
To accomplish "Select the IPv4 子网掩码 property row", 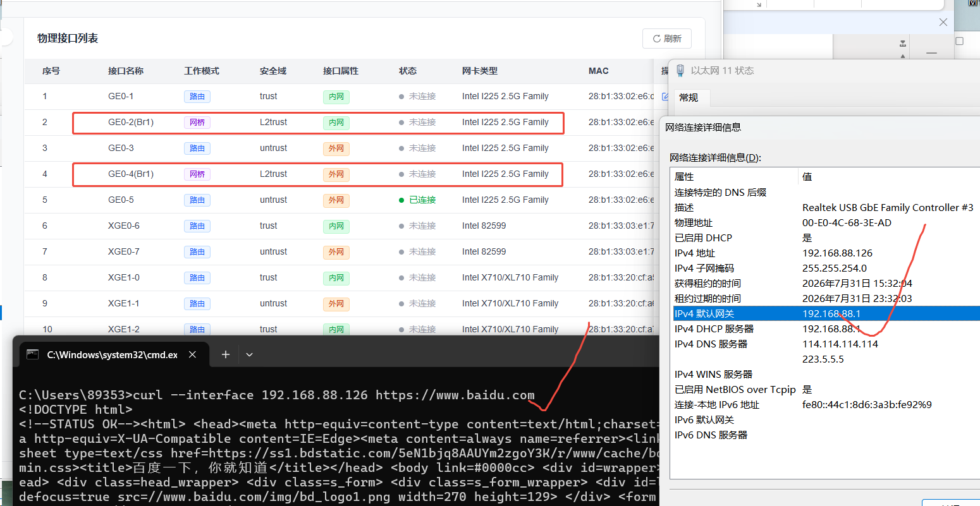I will [x=825, y=268].
